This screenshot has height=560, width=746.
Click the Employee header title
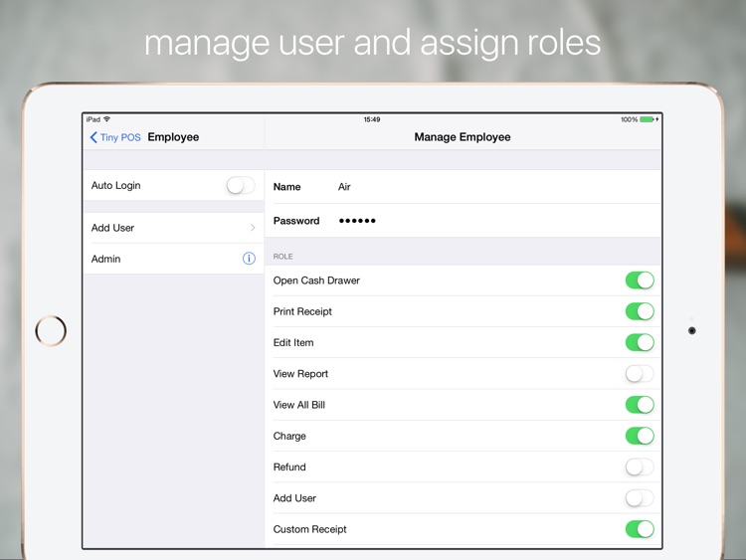point(173,137)
